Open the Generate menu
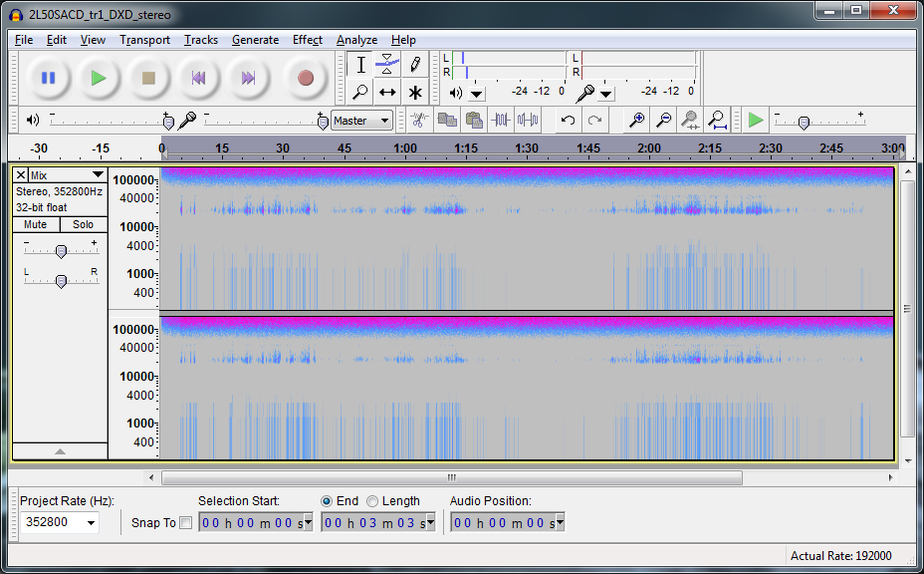The width and height of the screenshot is (924, 574). [x=255, y=40]
